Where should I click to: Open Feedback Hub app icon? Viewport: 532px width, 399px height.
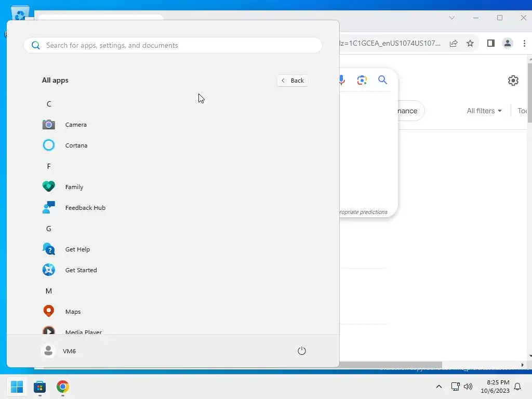(x=48, y=207)
